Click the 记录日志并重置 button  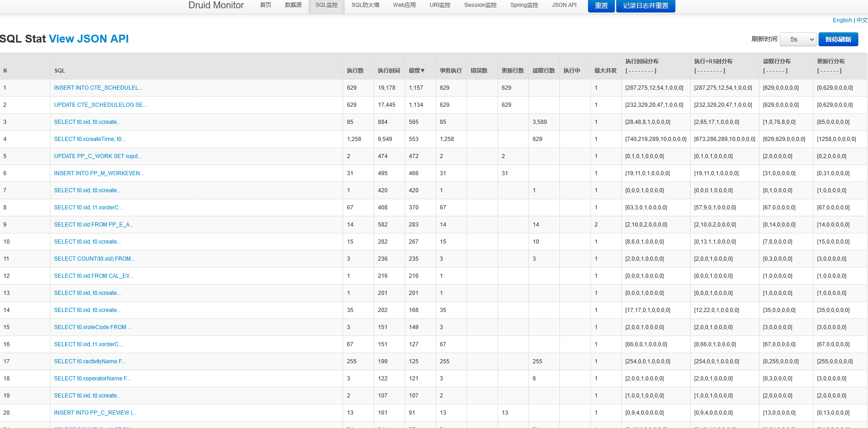(645, 6)
